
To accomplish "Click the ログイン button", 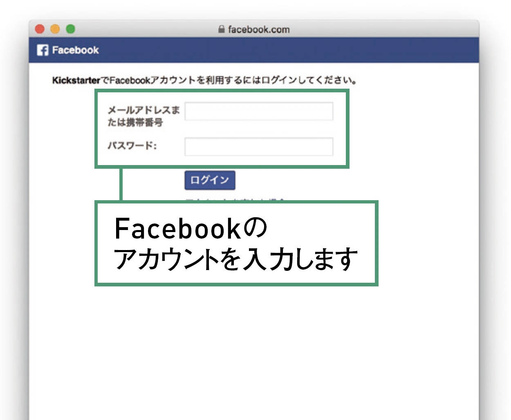I will pyautogui.click(x=210, y=180).
